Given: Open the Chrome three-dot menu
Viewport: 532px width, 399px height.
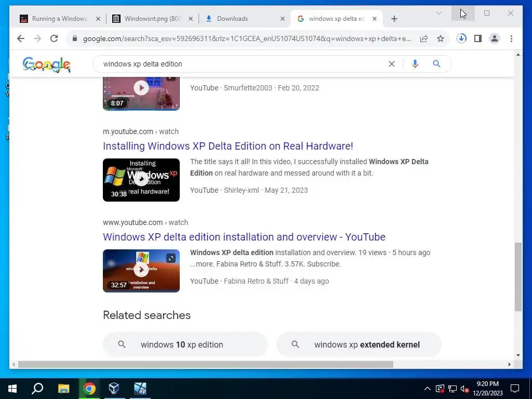Looking at the screenshot, I should [511, 38].
